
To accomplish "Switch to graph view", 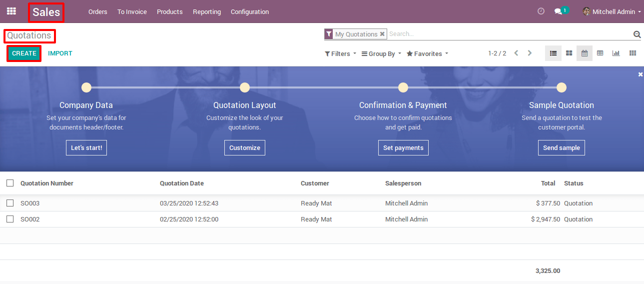I will pos(616,53).
